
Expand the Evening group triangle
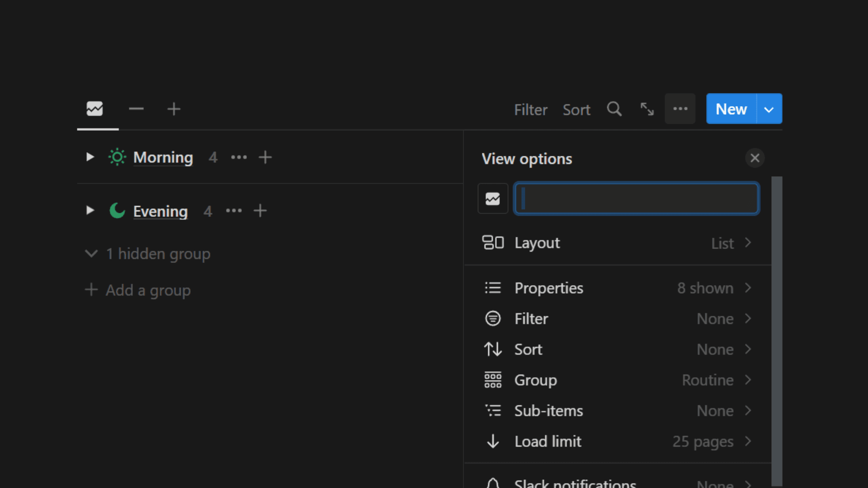coord(90,210)
